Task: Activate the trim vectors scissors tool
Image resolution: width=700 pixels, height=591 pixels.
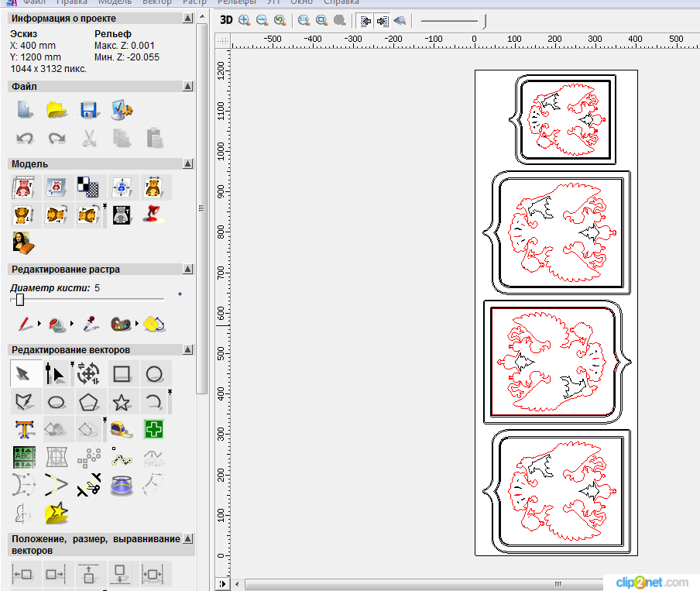Action: point(89,485)
